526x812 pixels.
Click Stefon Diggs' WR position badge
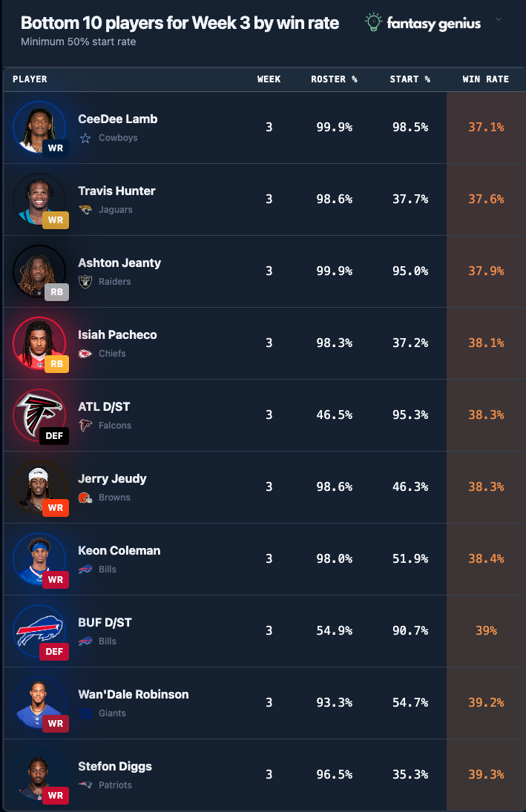[x=56, y=796]
